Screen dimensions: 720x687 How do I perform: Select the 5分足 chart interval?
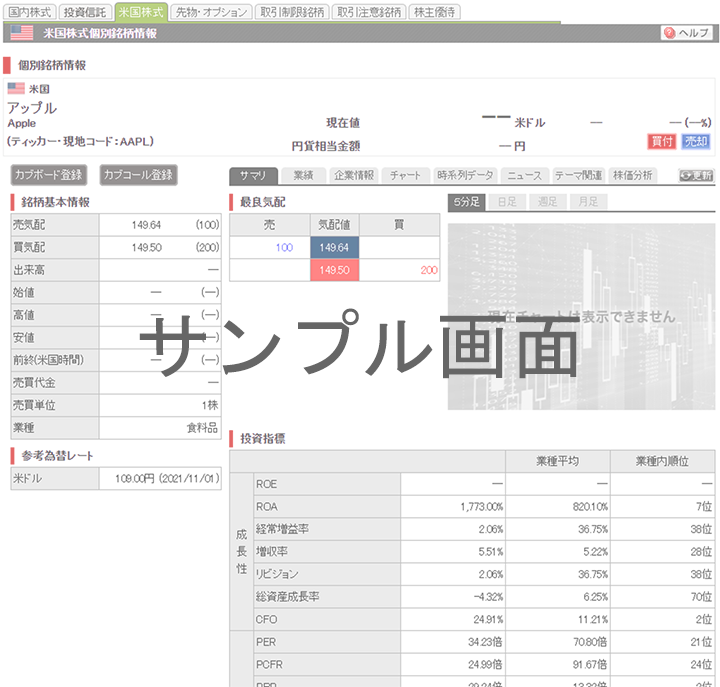point(467,202)
